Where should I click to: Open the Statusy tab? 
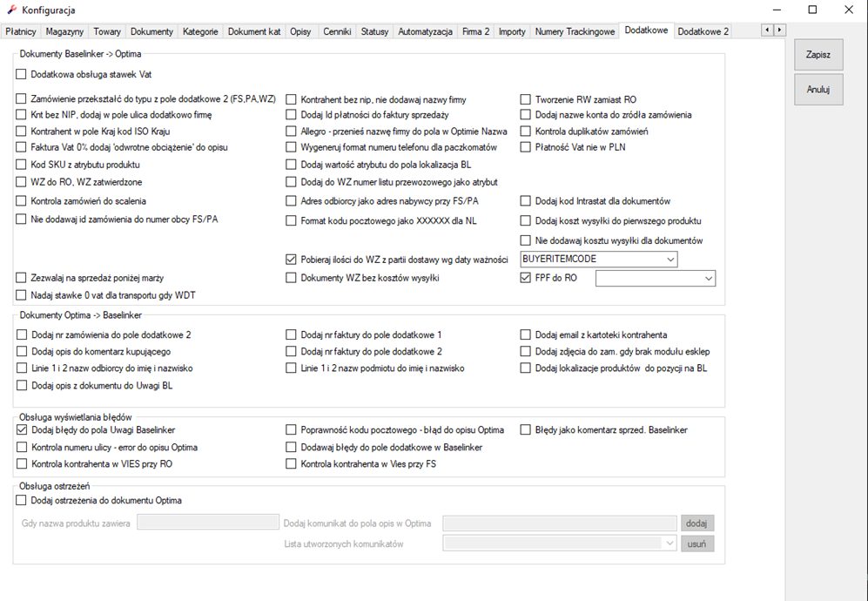pos(374,31)
